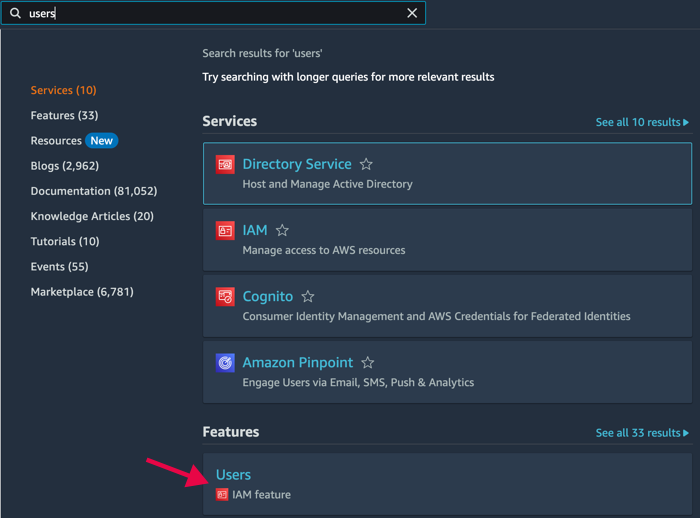700x518 pixels.
Task: Star the Cognito service
Action: (308, 297)
